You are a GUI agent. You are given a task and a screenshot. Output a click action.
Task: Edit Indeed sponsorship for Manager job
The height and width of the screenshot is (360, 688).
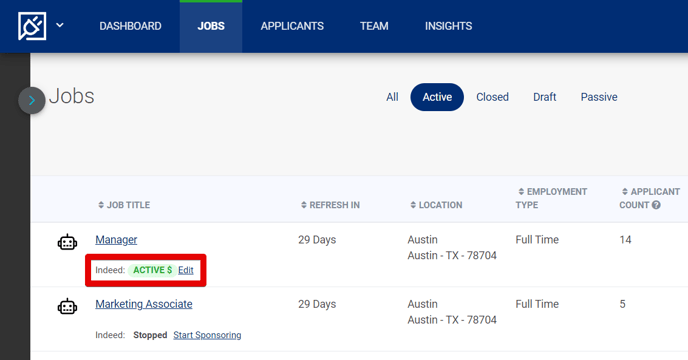pos(186,270)
